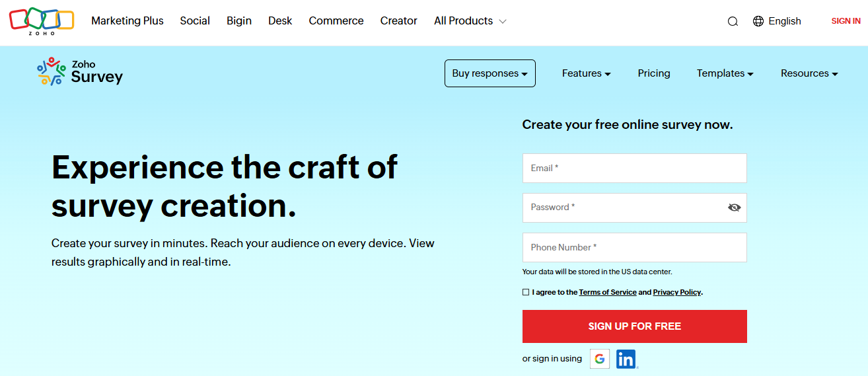This screenshot has width=868, height=376.
Task: Expand the Resources menu
Action: tap(809, 73)
